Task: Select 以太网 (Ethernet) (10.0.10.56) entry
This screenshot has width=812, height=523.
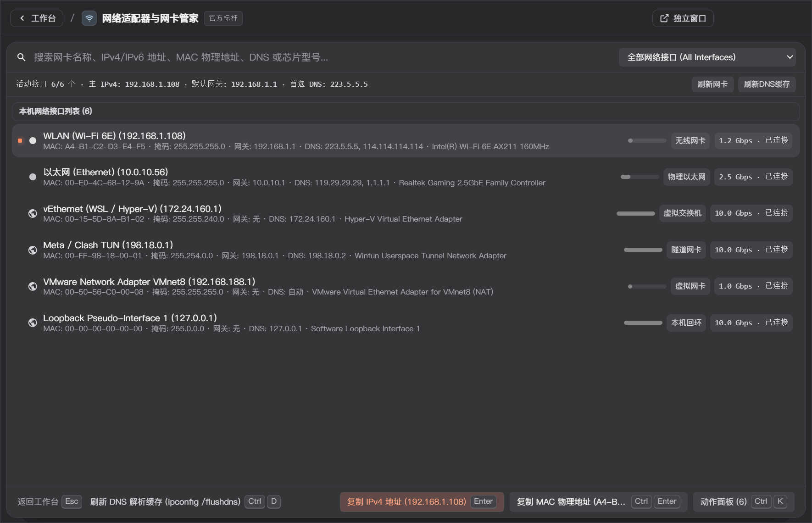Action: pyautogui.click(x=406, y=177)
